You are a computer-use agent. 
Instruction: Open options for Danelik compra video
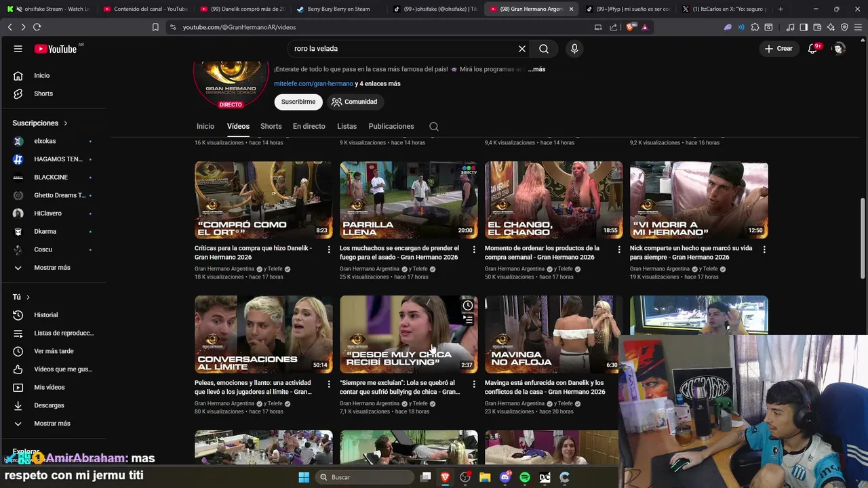329,249
